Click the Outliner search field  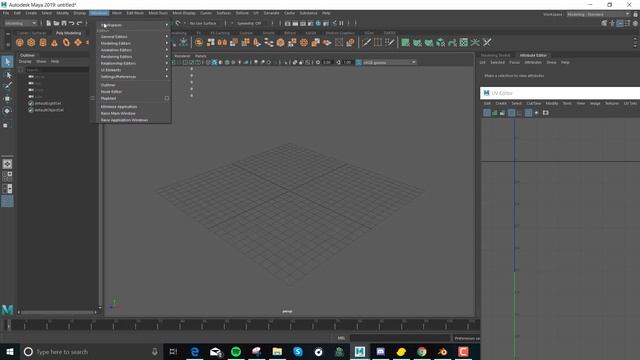57,70
